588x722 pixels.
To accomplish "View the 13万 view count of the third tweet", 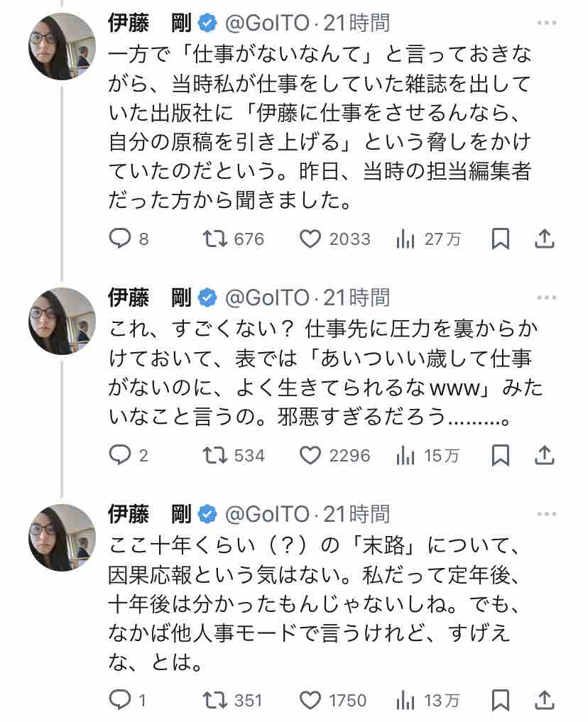I will click(x=428, y=701).
